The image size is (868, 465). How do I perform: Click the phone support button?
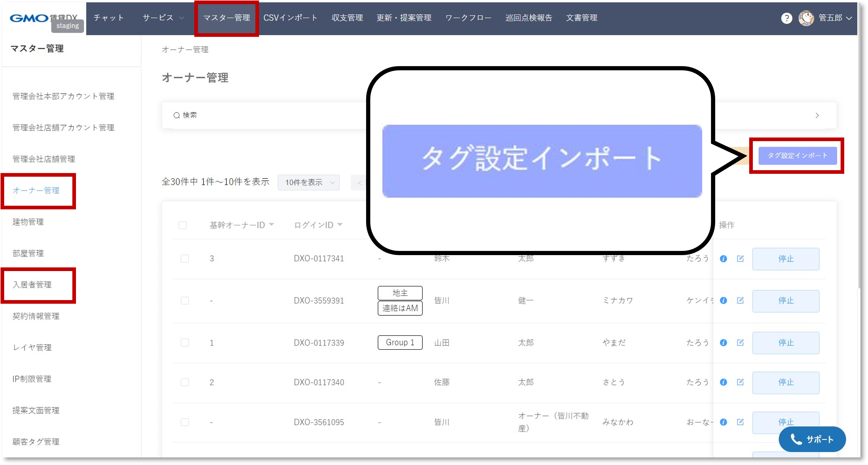click(812, 439)
